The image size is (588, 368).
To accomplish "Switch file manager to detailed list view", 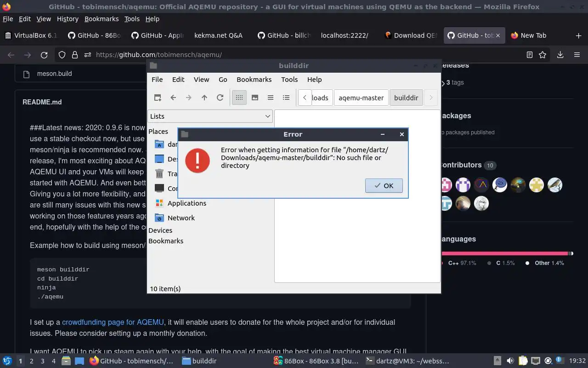I will (286, 98).
